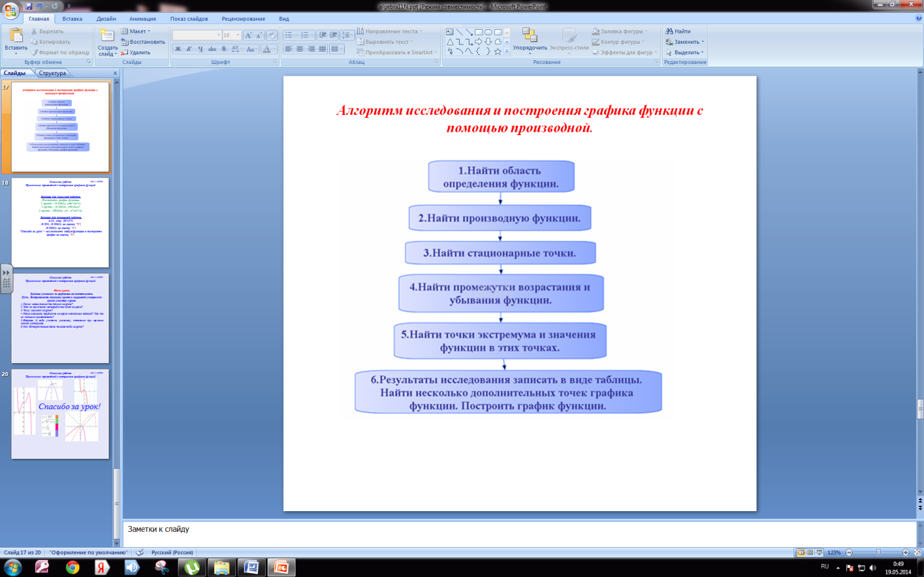Click Удалить slide button
Image resolution: width=924 pixels, height=577 pixels.
(136, 52)
